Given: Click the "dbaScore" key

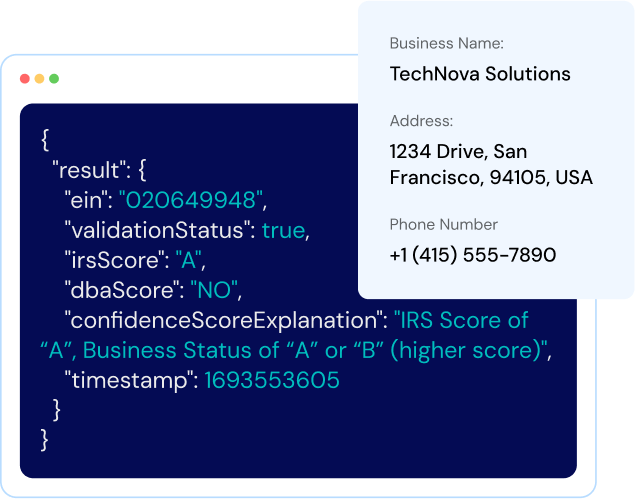Looking at the screenshot, I should (x=121, y=290).
